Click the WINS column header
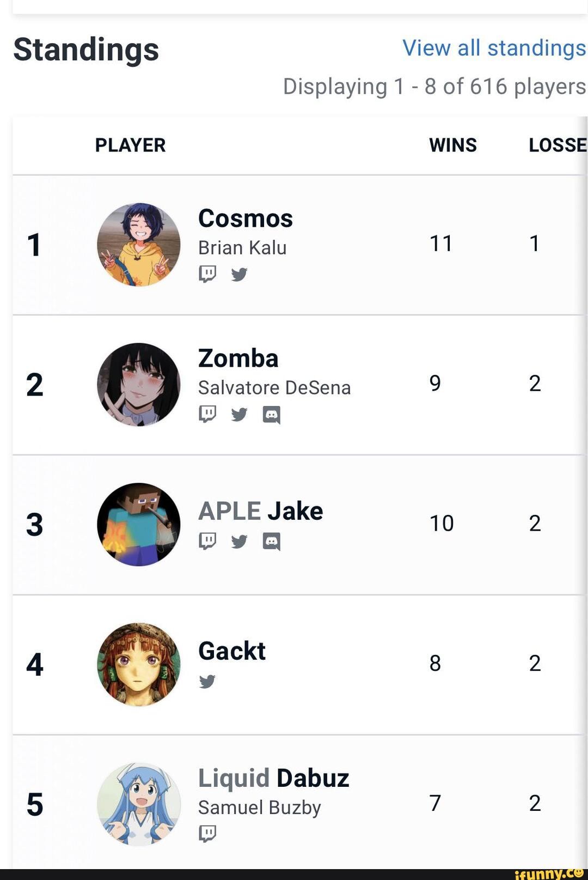The width and height of the screenshot is (588, 880). (x=452, y=145)
